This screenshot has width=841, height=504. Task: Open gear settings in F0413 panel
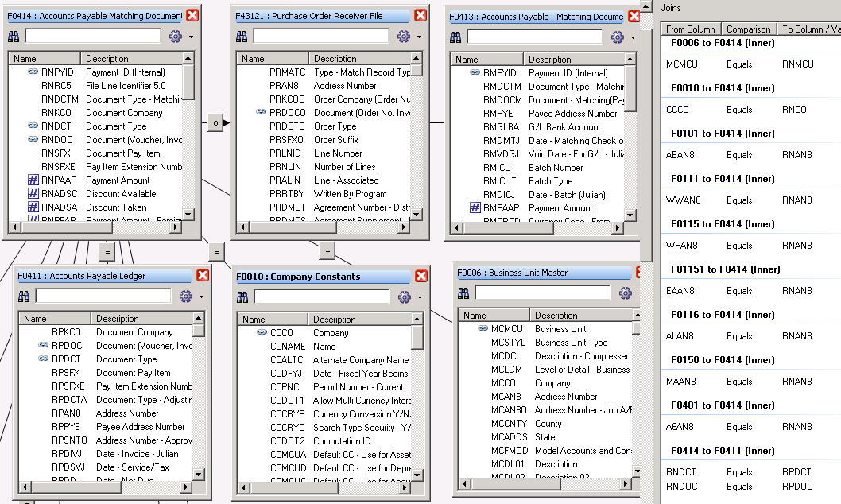click(x=617, y=37)
